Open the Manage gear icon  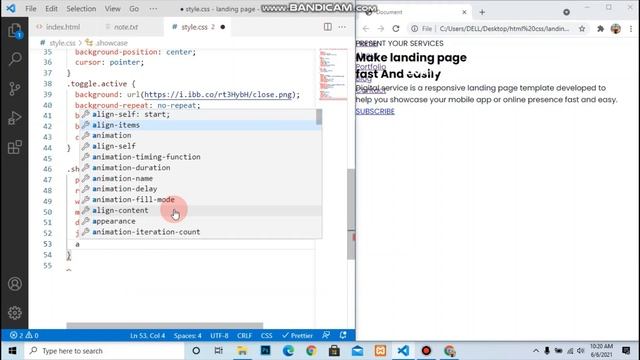pos(15,313)
